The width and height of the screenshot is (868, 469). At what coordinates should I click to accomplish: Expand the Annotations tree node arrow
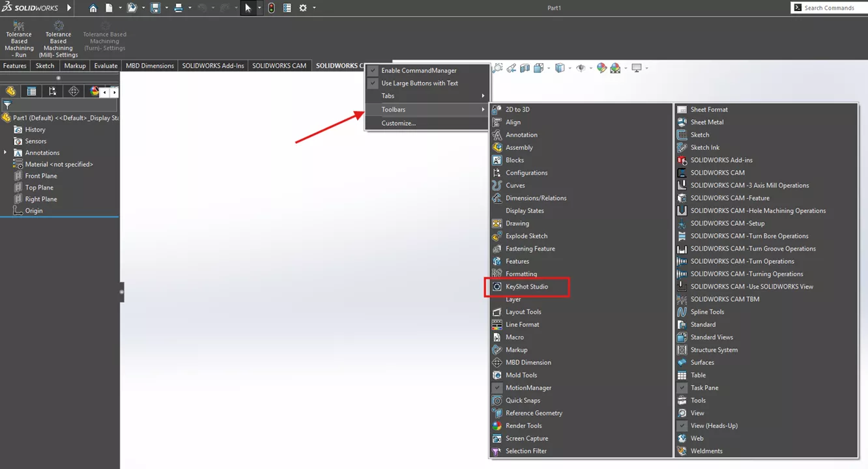pos(6,152)
